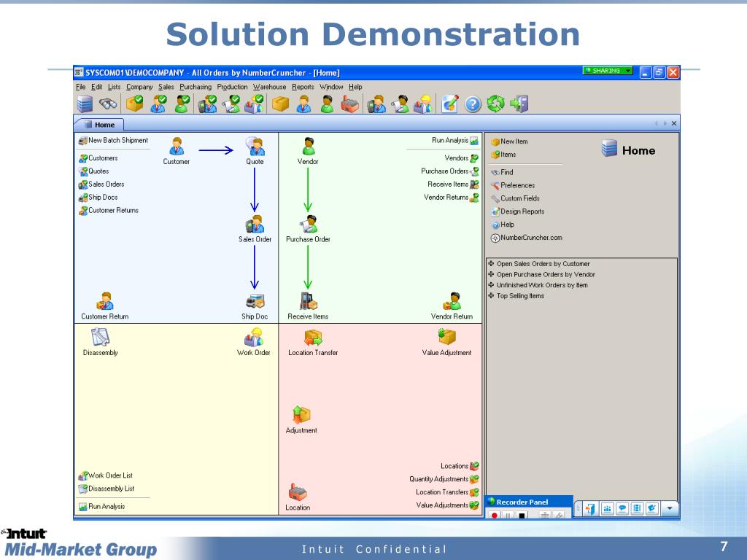Click the record button in Recorder Panel

coord(495,516)
